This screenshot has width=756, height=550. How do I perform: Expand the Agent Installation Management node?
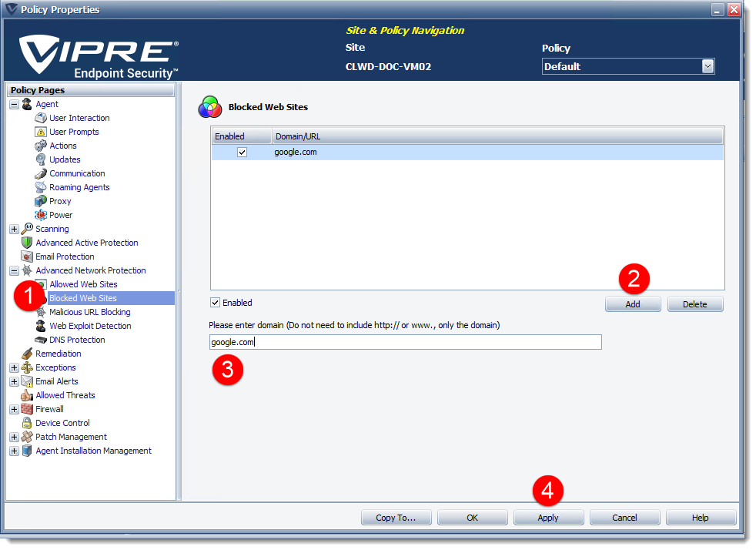(14, 451)
